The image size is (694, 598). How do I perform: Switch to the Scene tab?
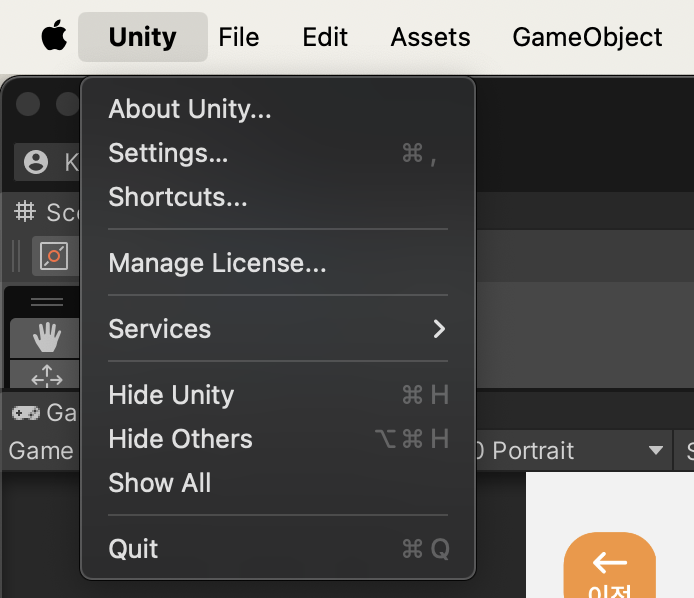(x=46, y=212)
